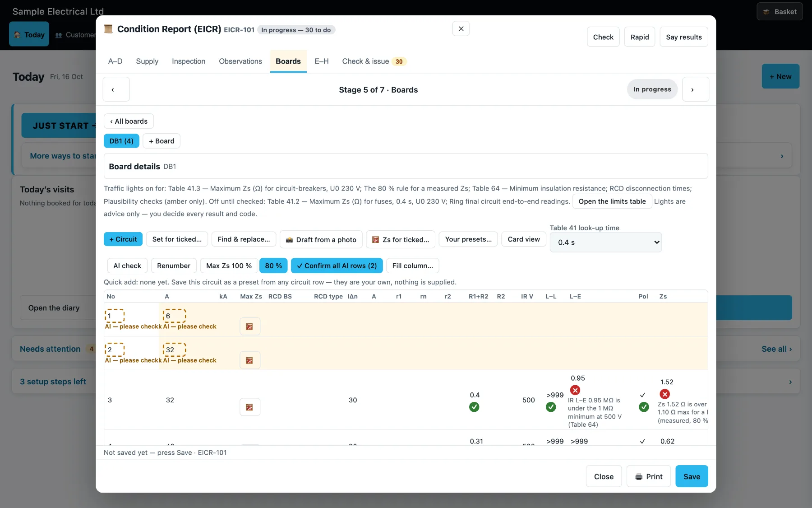
Task: Confirm all AI rows (2)
Action: [x=337, y=266]
